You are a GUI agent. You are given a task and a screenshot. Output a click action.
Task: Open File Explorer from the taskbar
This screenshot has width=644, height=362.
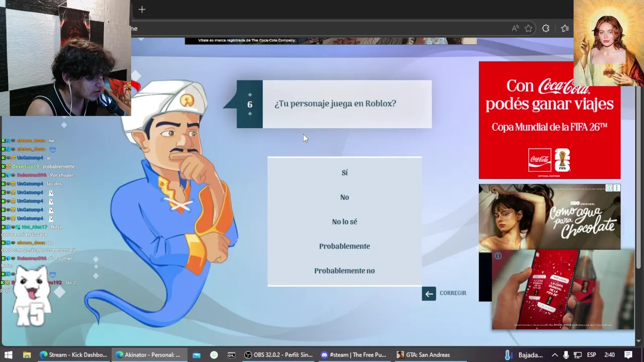pyautogui.click(x=27, y=354)
